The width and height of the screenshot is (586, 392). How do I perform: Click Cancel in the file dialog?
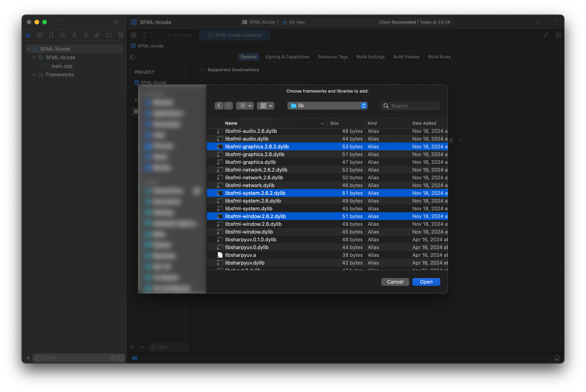click(x=395, y=282)
